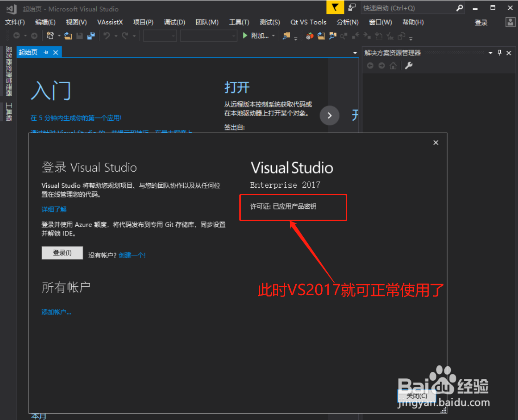Pin the Solution Explorer panel
The height and width of the screenshot is (420, 518).
[499, 53]
